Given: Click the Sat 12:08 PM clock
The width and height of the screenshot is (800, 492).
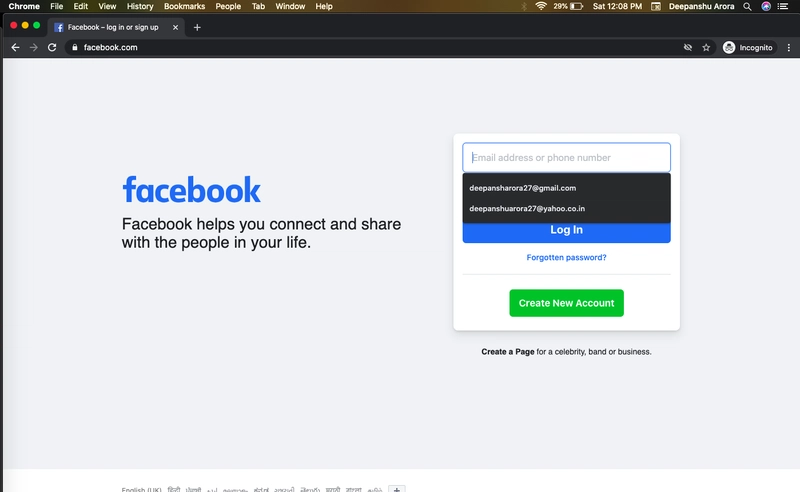Looking at the screenshot, I should click(617, 6).
